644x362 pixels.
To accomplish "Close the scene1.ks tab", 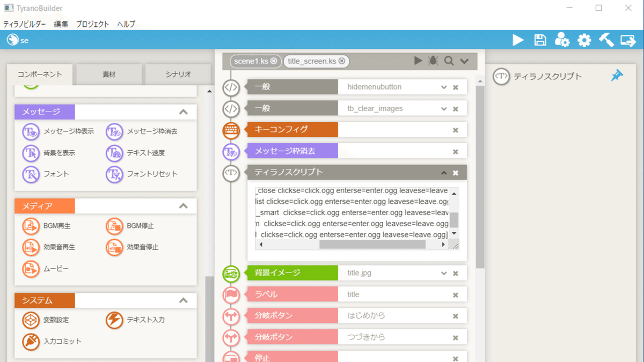I will 274,61.
